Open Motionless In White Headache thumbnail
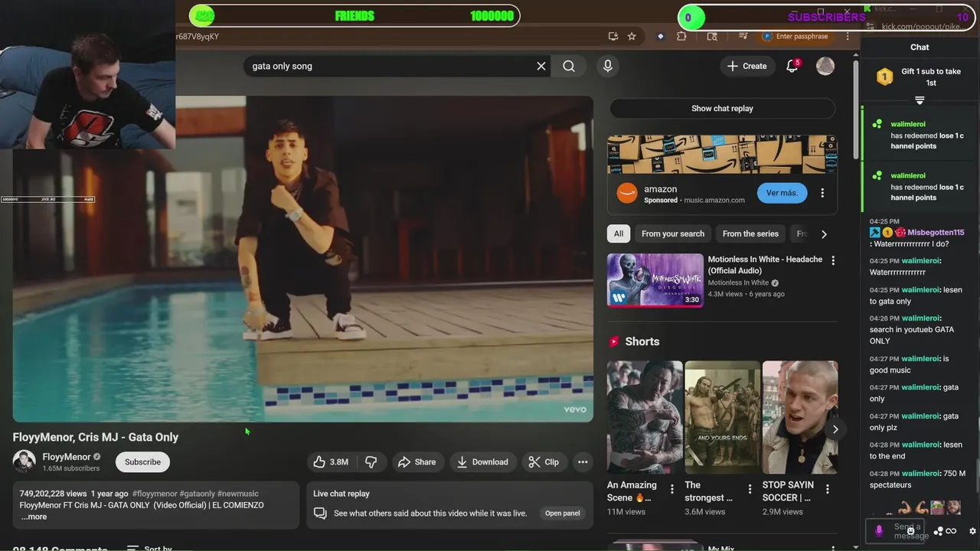This screenshot has height=551, width=980. (655, 280)
